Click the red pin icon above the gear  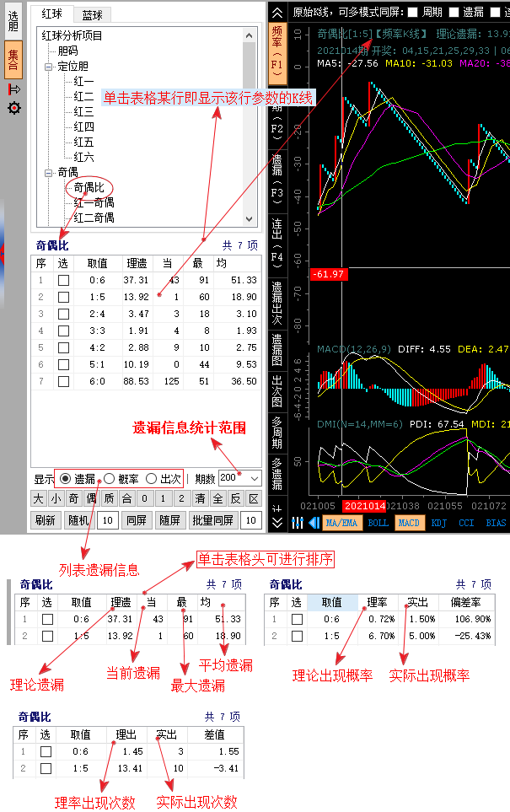point(13,89)
